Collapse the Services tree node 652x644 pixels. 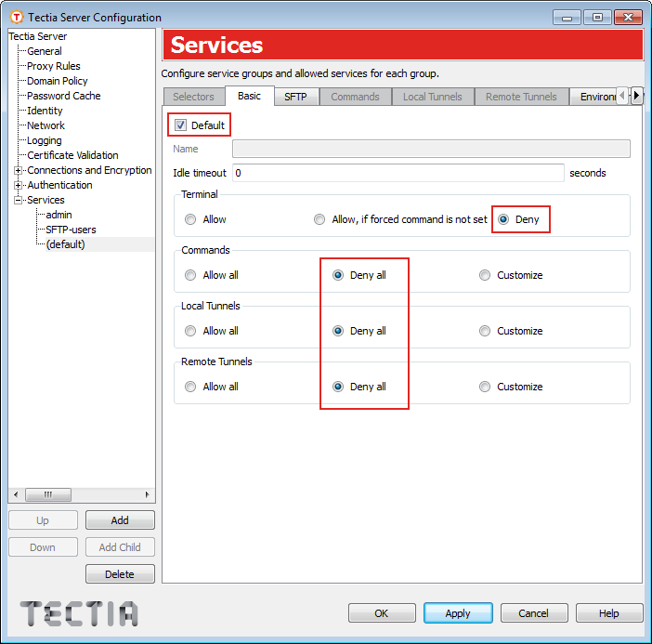pyautogui.click(x=18, y=200)
